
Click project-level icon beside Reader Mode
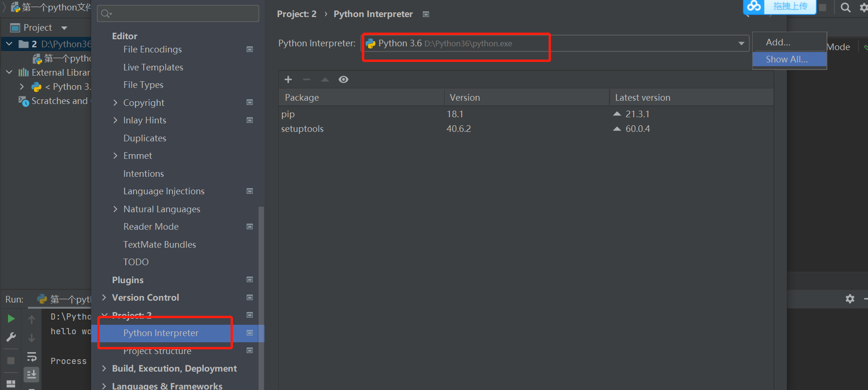pos(250,226)
